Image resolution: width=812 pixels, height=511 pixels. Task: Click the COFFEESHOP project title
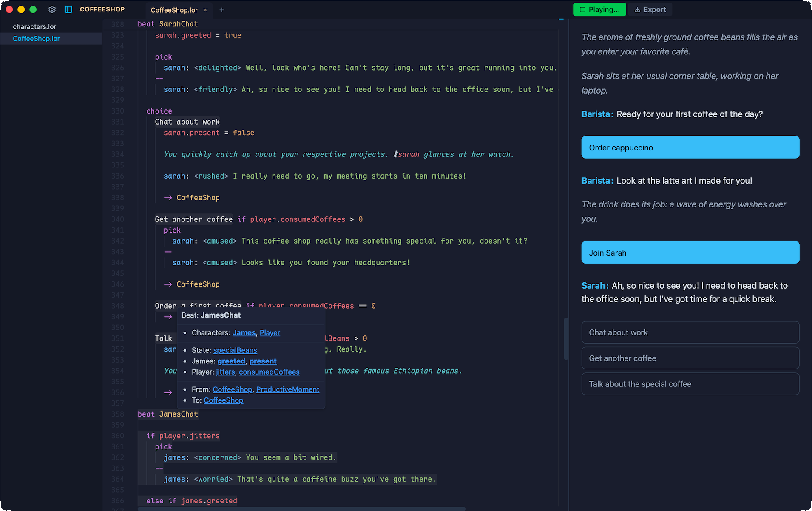point(102,9)
